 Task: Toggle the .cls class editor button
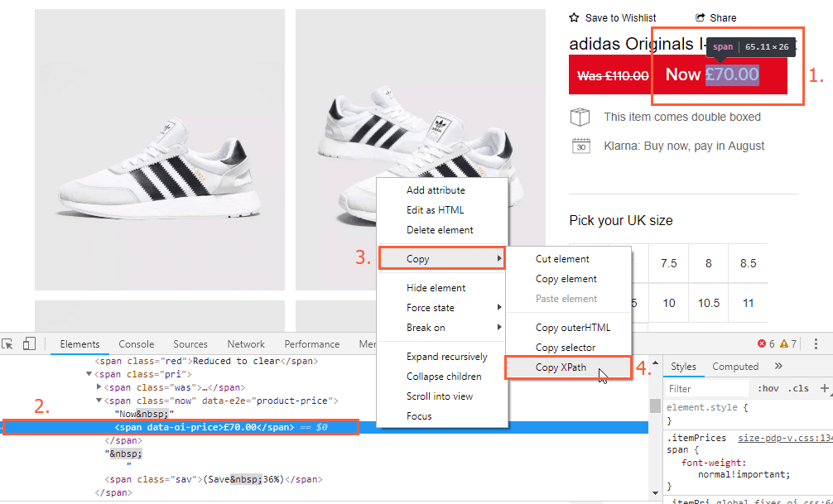(798, 389)
